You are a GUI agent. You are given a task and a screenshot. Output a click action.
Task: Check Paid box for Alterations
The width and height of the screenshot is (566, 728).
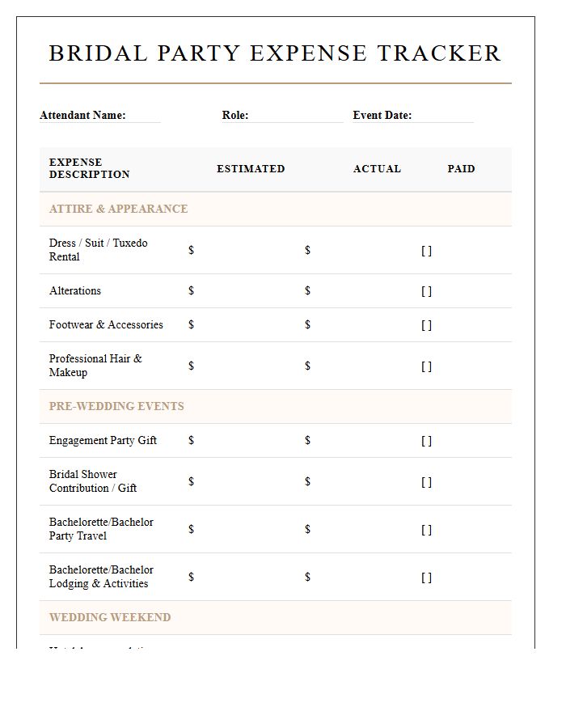[426, 291]
